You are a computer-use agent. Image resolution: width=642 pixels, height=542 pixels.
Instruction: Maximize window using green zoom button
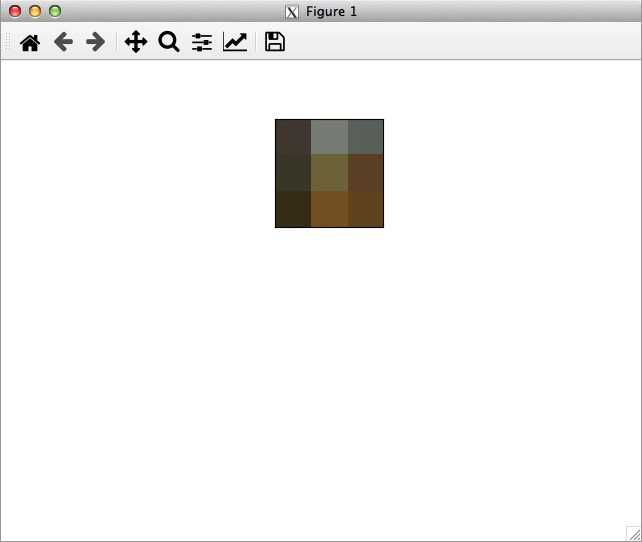tap(55, 11)
